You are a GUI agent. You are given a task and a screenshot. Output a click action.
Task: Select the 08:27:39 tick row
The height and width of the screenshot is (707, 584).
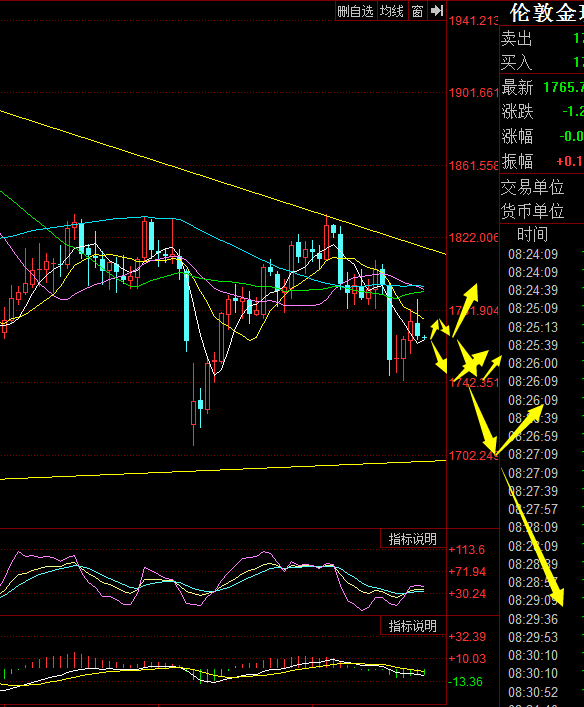[542, 491]
